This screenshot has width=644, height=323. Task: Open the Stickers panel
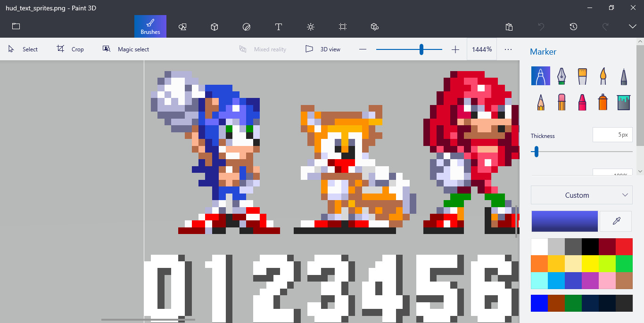click(246, 27)
